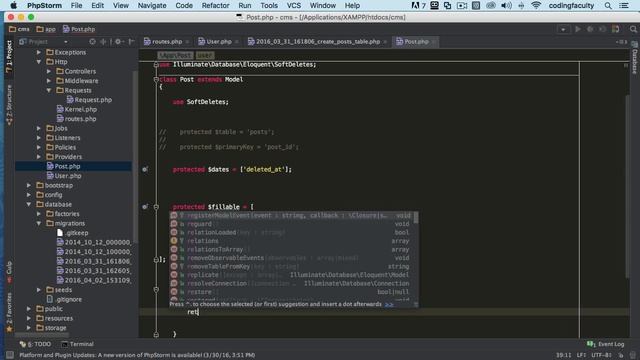Open the Favorites tool window sidebar tab
This screenshot has width=640, height=360.
(9, 312)
